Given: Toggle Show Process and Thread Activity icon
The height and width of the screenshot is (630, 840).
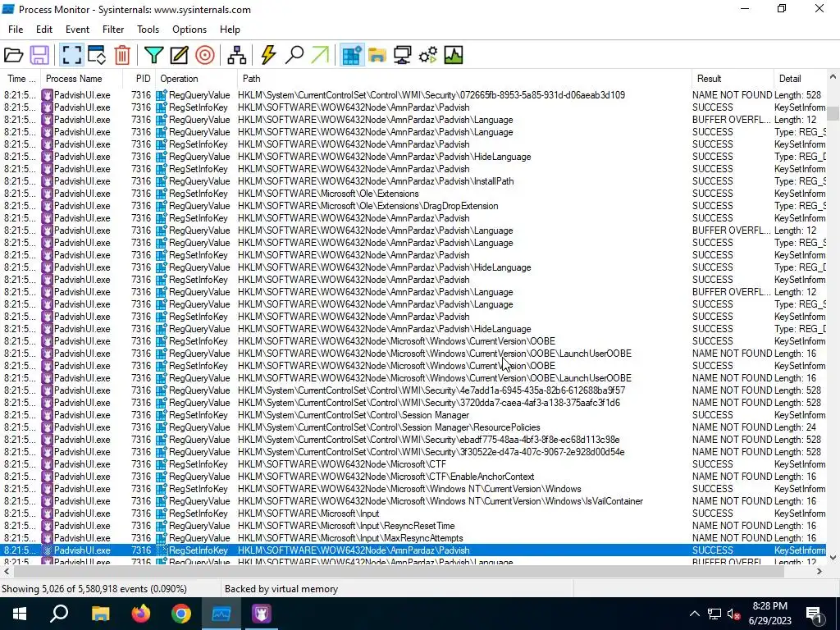Looking at the screenshot, I should [428, 55].
